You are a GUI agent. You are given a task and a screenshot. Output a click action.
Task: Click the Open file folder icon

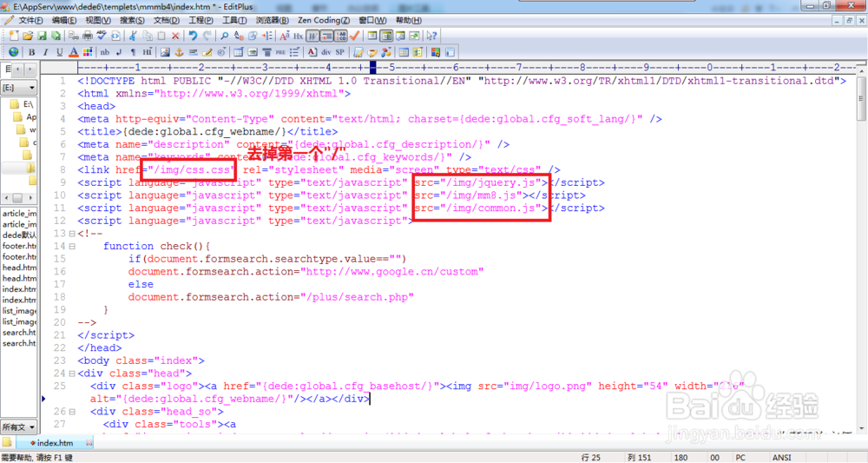(28, 36)
